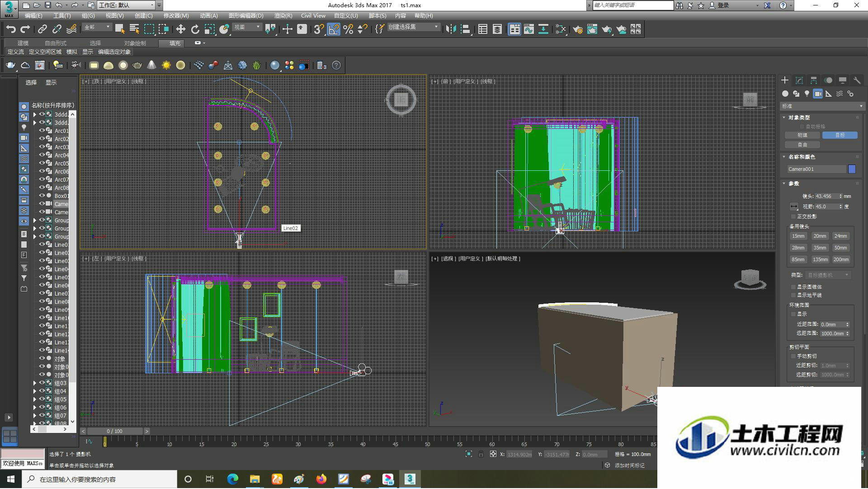Select the Link tool icon
The width and height of the screenshot is (868, 489).
(42, 29)
